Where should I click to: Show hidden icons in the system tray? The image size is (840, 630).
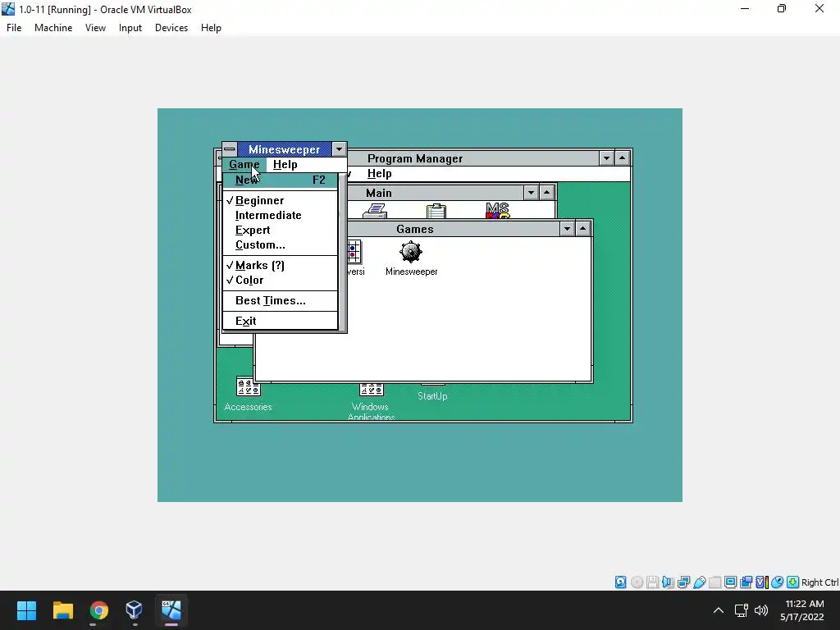(719, 610)
